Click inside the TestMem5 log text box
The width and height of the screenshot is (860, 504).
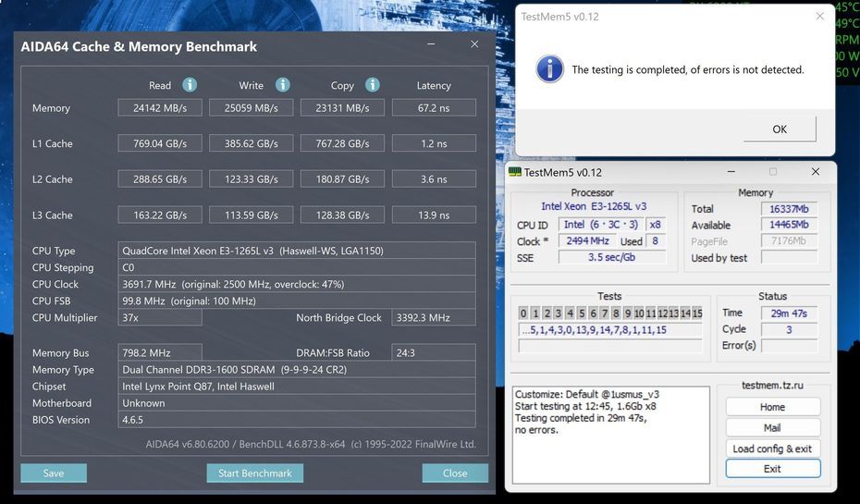[610, 435]
